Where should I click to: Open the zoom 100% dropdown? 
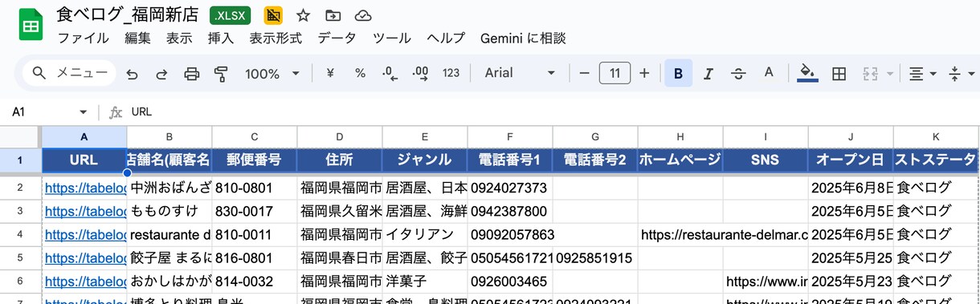coord(272,74)
